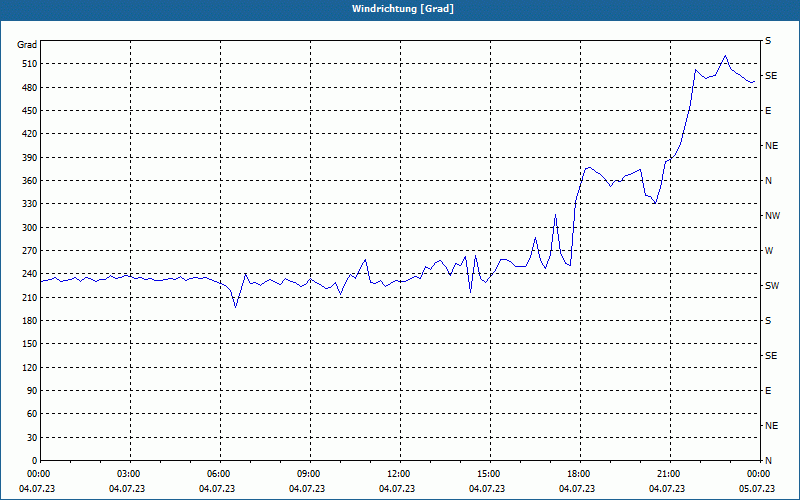
Task: Click the 0 value on the y-axis
Action: [34, 460]
